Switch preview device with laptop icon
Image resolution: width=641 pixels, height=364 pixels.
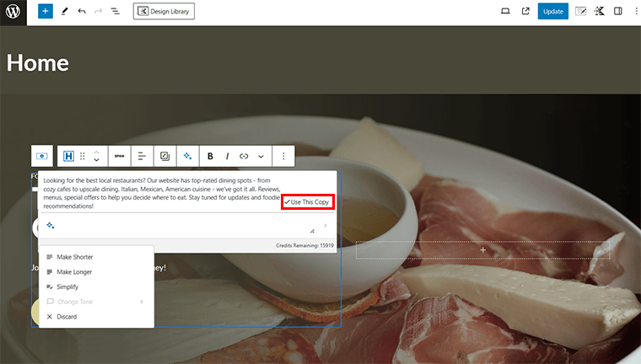505,12
